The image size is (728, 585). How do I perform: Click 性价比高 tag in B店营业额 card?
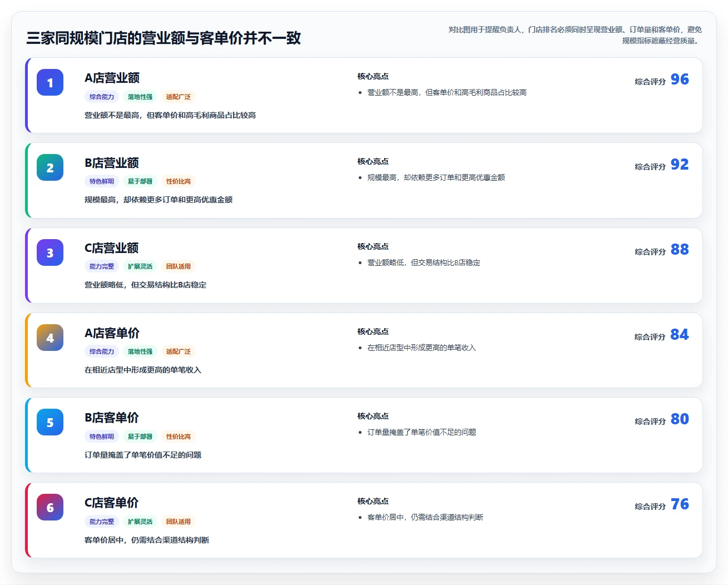pyautogui.click(x=179, y=181)
